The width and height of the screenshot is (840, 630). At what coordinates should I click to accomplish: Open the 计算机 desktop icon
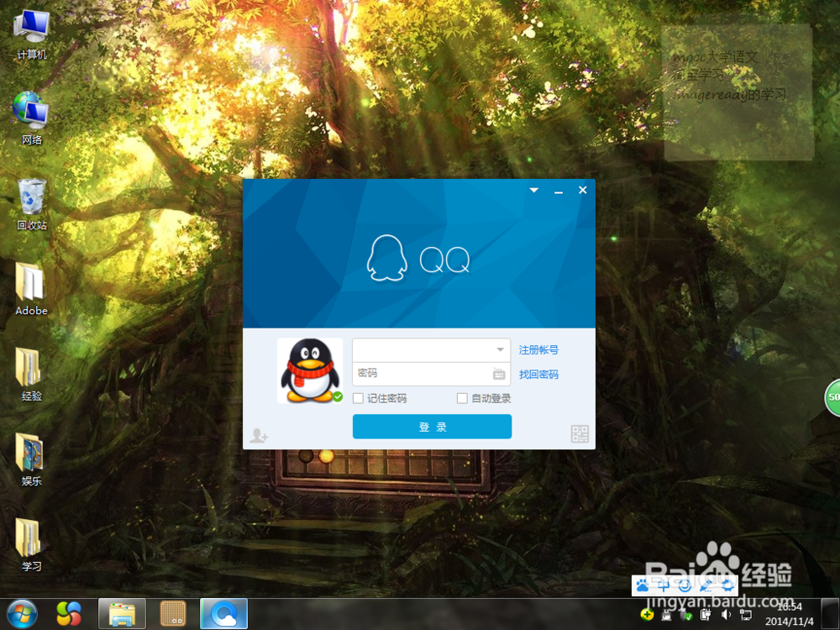[x=32, y=34]
